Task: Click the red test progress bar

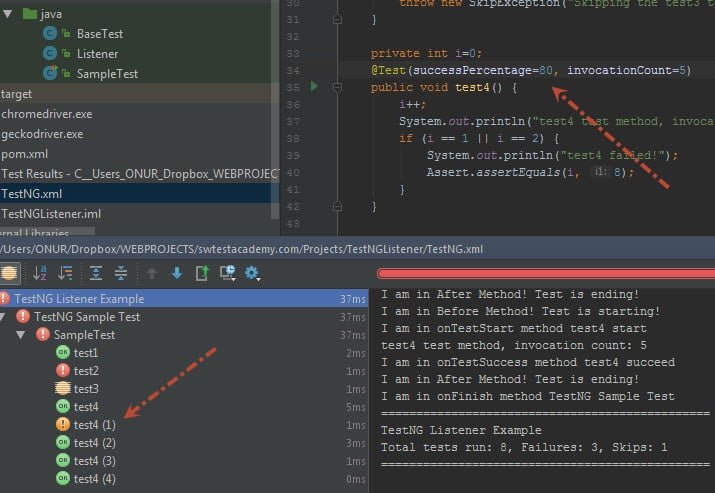Action: [x=546, y=274]
